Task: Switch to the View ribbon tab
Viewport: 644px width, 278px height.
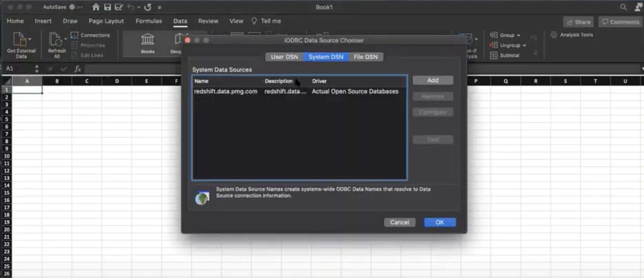Action: click(x=236, y=21)
